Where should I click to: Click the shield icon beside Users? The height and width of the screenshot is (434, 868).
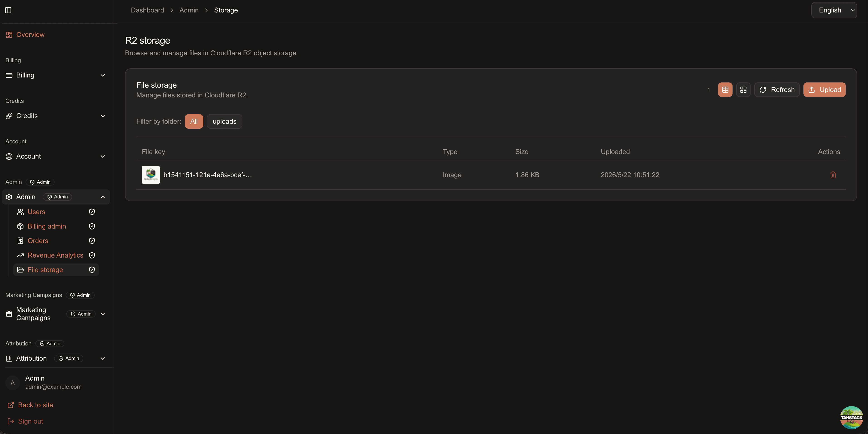pos(92,212)
